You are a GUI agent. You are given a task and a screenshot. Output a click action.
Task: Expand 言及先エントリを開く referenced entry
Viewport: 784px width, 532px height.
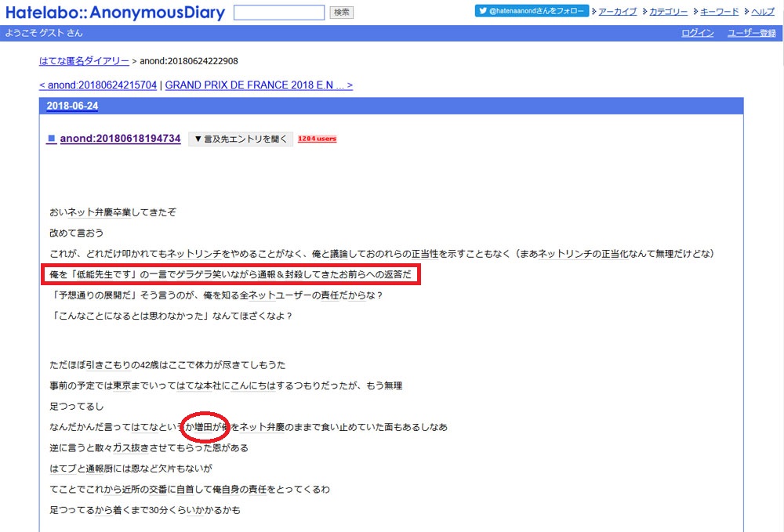pos(240,139)
